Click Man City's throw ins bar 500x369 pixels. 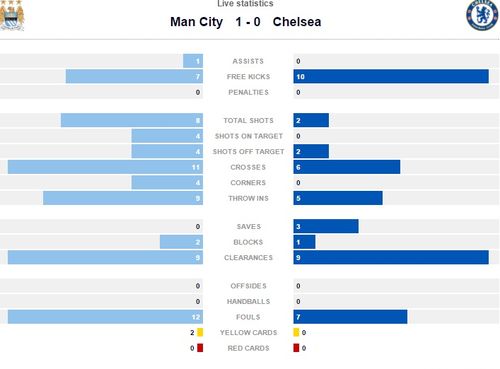(123, 198)
